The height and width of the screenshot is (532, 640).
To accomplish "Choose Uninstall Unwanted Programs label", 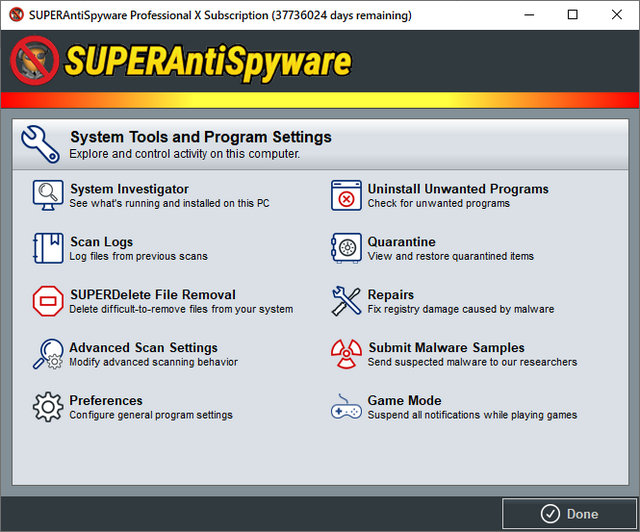I will [458, 189].
